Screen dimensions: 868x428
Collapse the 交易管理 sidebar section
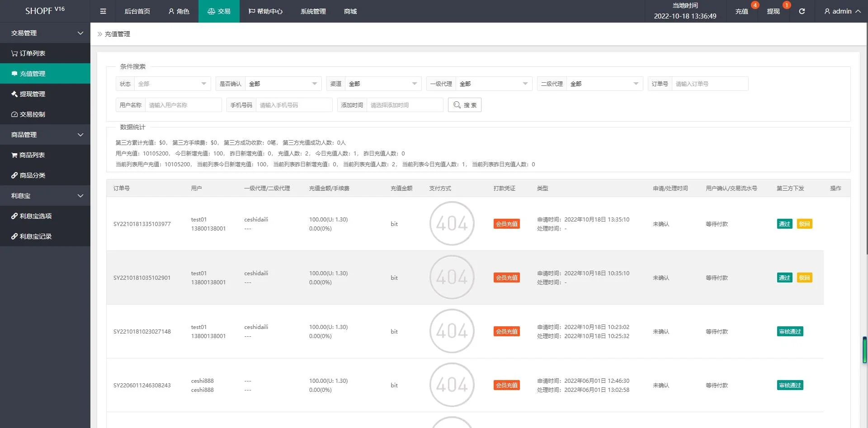coord(45,33)
